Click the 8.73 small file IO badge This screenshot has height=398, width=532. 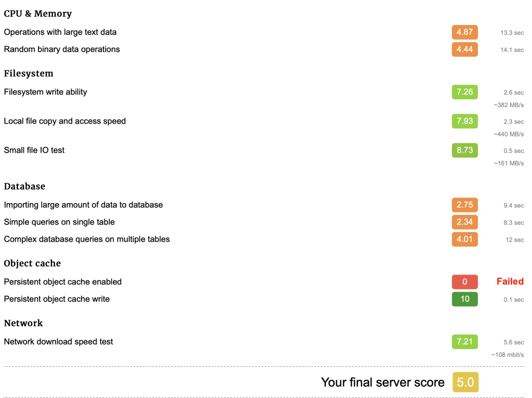click(464, 150)
